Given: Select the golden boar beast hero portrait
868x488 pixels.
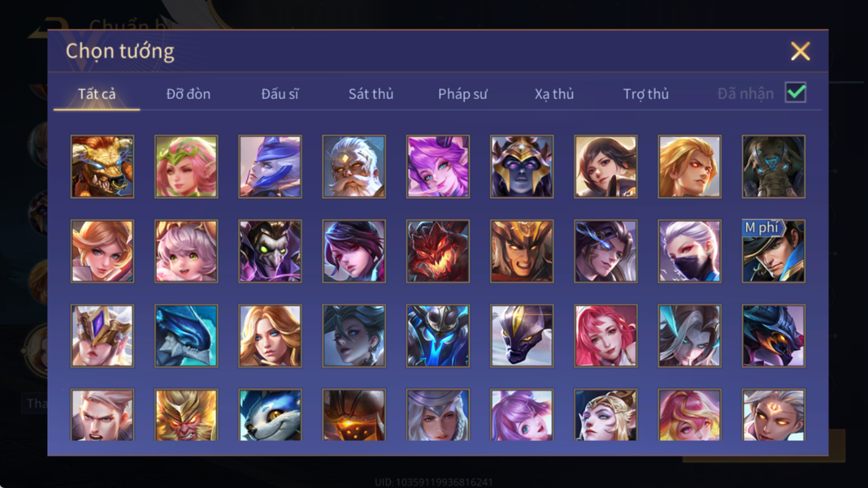Looking at the screenshot, I should click(x=102, y=167).
